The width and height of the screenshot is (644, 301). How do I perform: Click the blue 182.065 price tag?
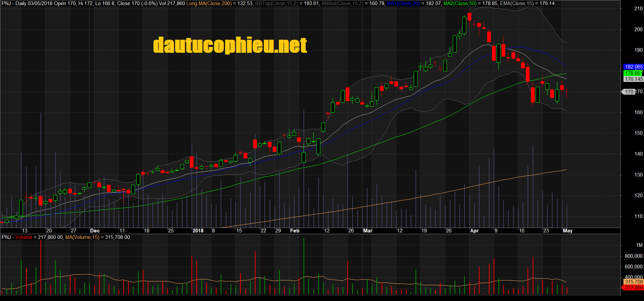tap(633, 67)
